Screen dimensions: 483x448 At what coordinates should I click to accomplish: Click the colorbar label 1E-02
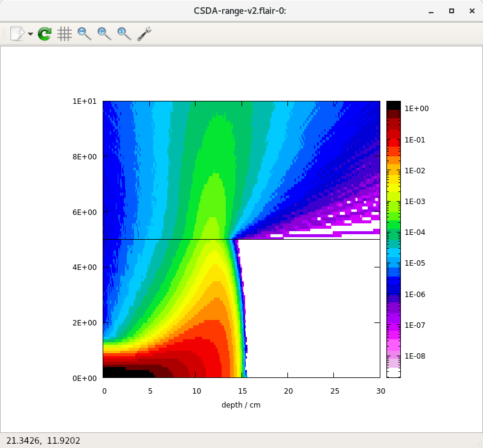pyautogui.click(x=415, y=171)
